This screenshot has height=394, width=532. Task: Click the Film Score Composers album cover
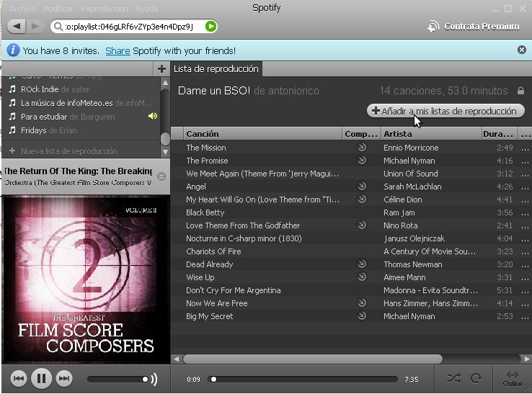click(x=87, y=279)
